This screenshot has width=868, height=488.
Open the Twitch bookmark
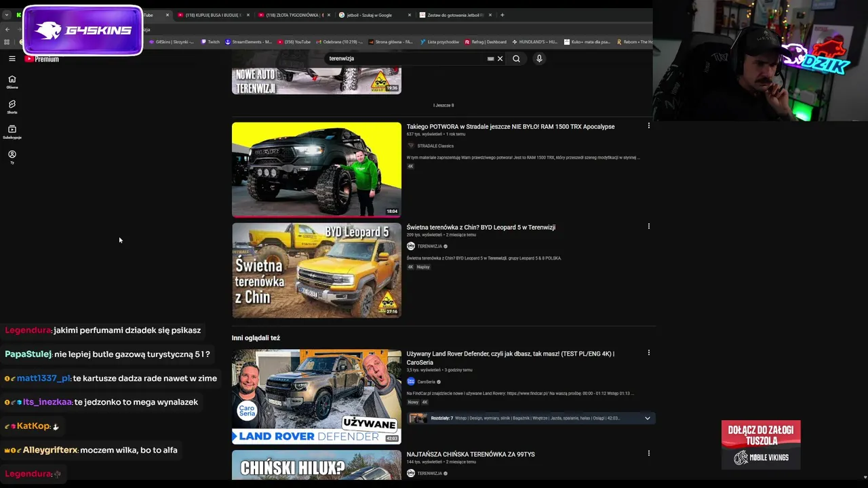pos(210,42)
